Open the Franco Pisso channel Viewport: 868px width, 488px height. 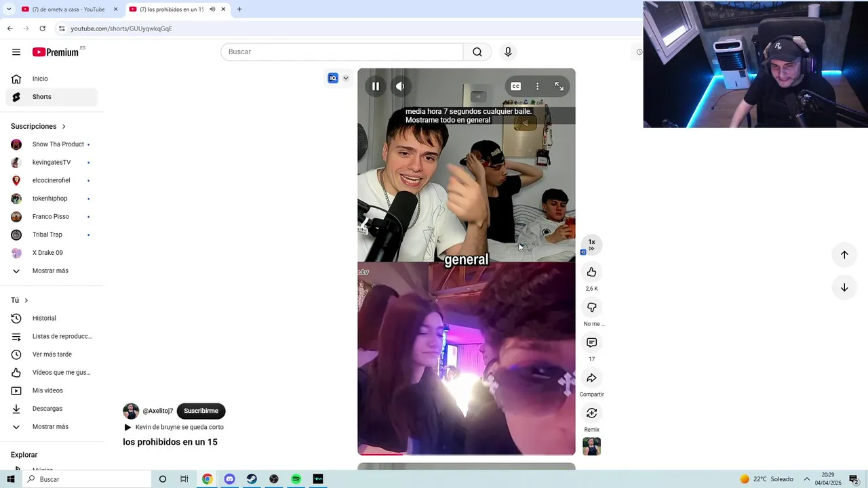[x=52, y=217]
